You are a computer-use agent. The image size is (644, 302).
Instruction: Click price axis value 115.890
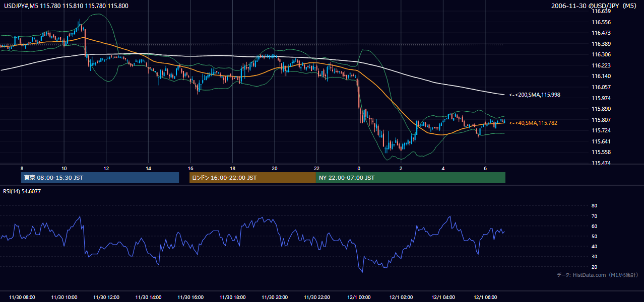pyautogui.click(x=601, y=109)
